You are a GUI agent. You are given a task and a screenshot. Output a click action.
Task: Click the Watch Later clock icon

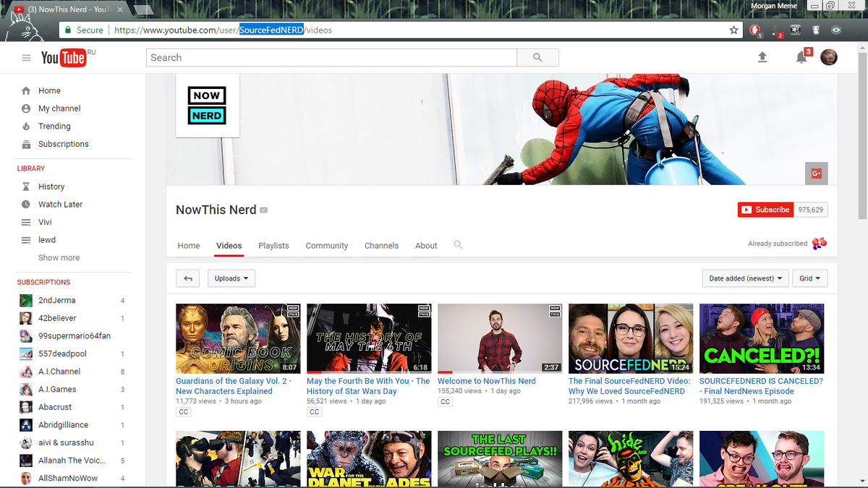pos(26,205)
